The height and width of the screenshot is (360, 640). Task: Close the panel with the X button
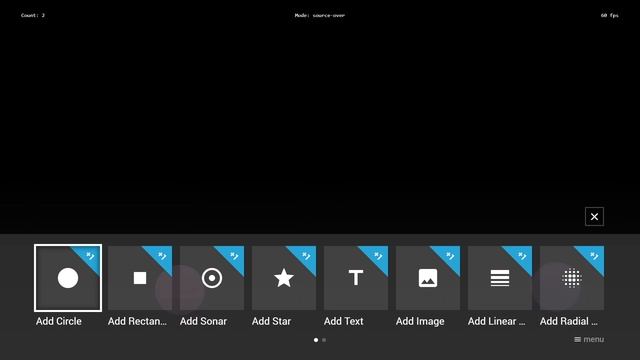click(x=594, y=216)
